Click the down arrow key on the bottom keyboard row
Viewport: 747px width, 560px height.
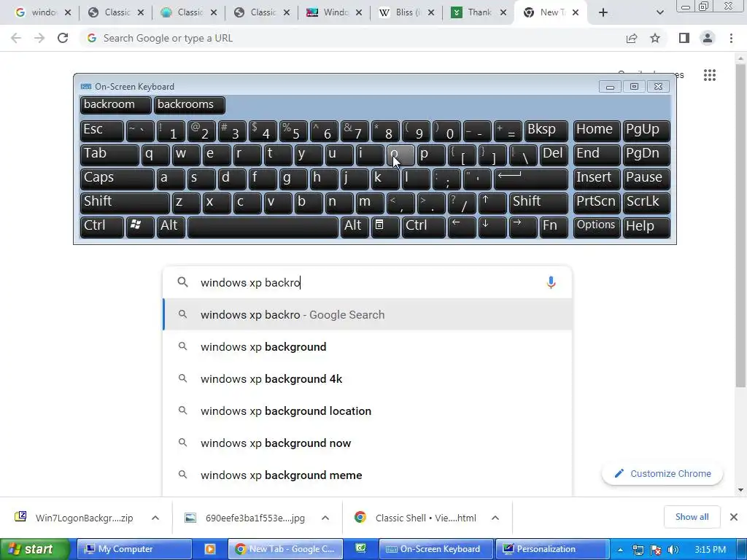pyautogui.click(x=492, y=227)
